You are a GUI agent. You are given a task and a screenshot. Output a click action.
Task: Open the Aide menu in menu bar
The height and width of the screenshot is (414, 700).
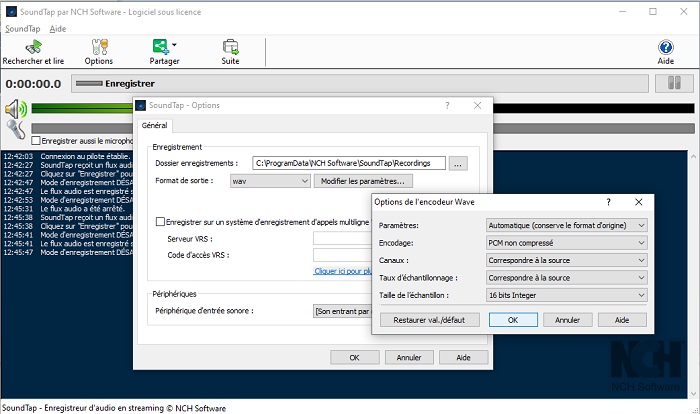click(x=58, y=29)
